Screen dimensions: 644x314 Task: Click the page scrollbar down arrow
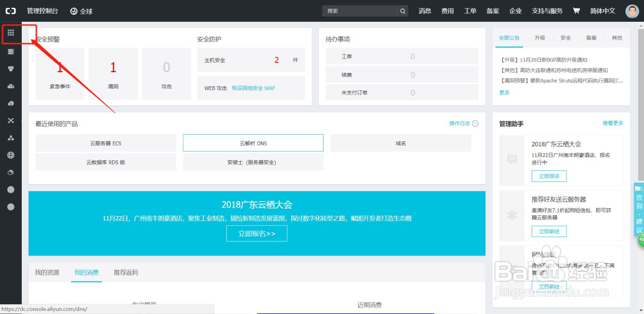pyautogui.click(x=641, y=311)
